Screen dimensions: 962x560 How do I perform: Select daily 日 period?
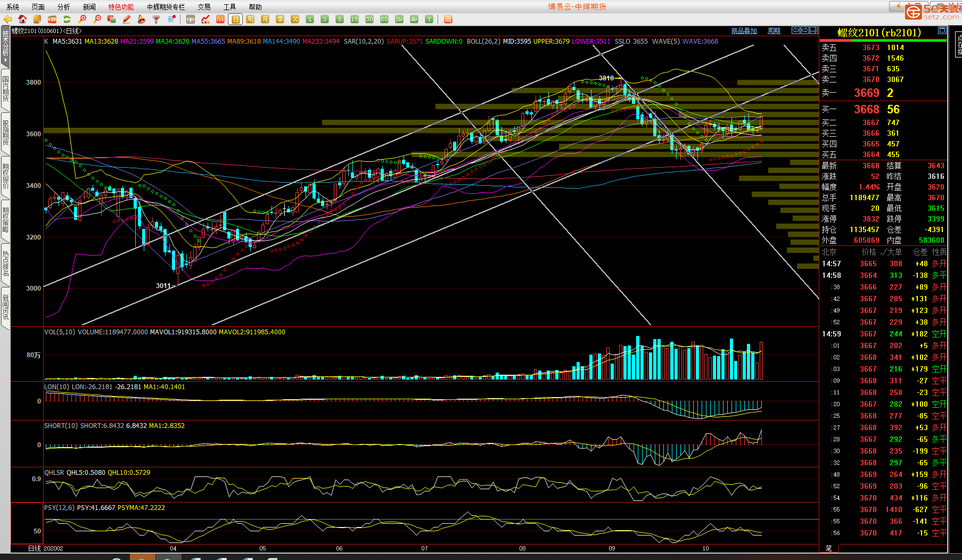235,19
